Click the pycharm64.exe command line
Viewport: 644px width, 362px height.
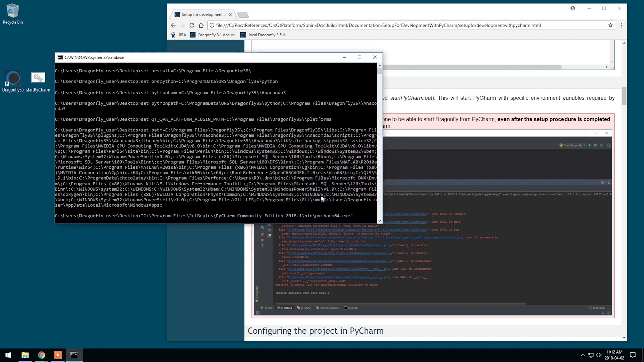point(204,216)
